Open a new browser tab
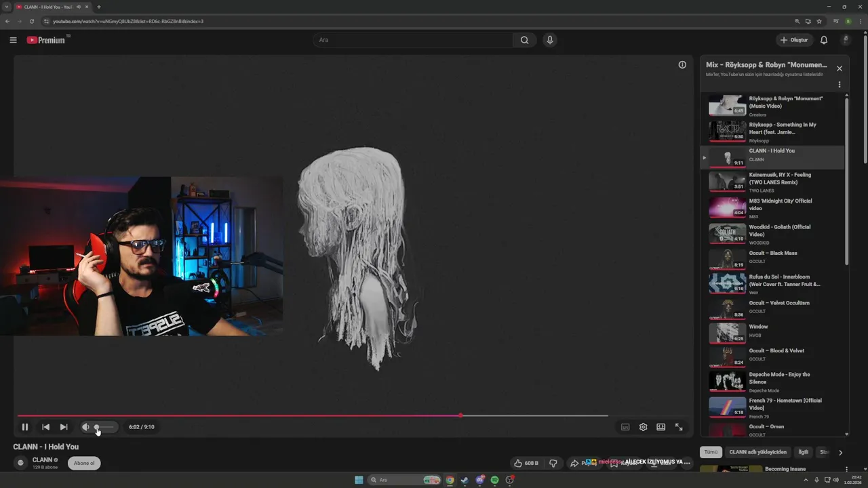 tap(99, 7)
